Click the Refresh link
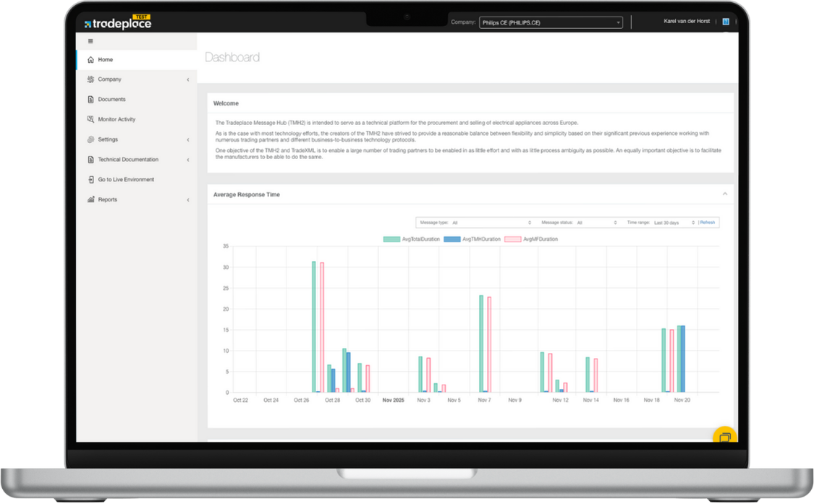 pyautogui.click(x=708, y=223)
